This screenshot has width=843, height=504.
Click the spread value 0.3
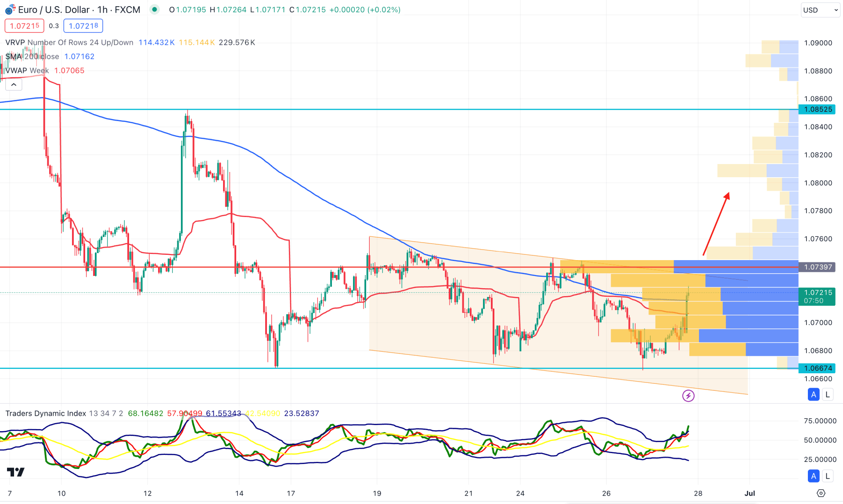(54, 26)
